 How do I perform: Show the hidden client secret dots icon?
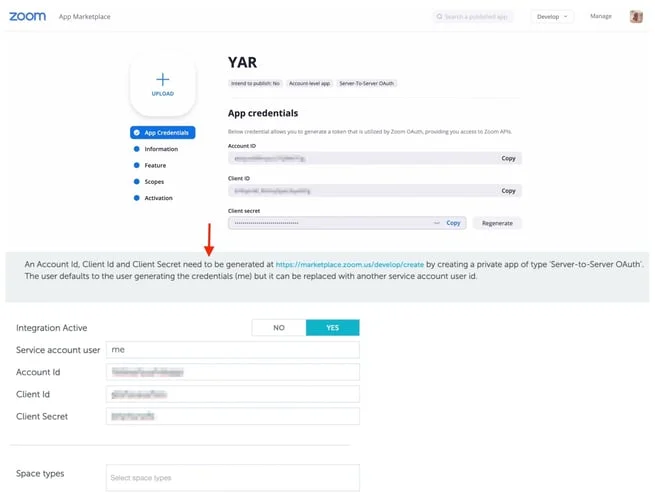click(436, 223)
